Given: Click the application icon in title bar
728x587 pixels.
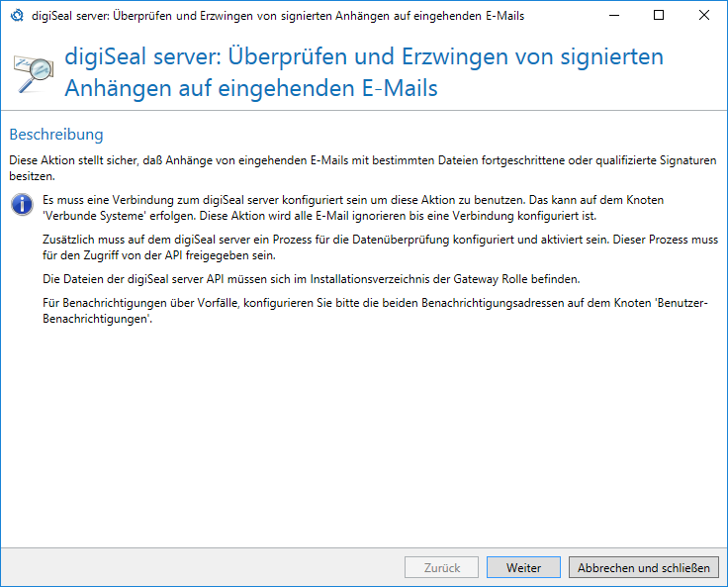Looking at the screenshot, I should point(17,15).
